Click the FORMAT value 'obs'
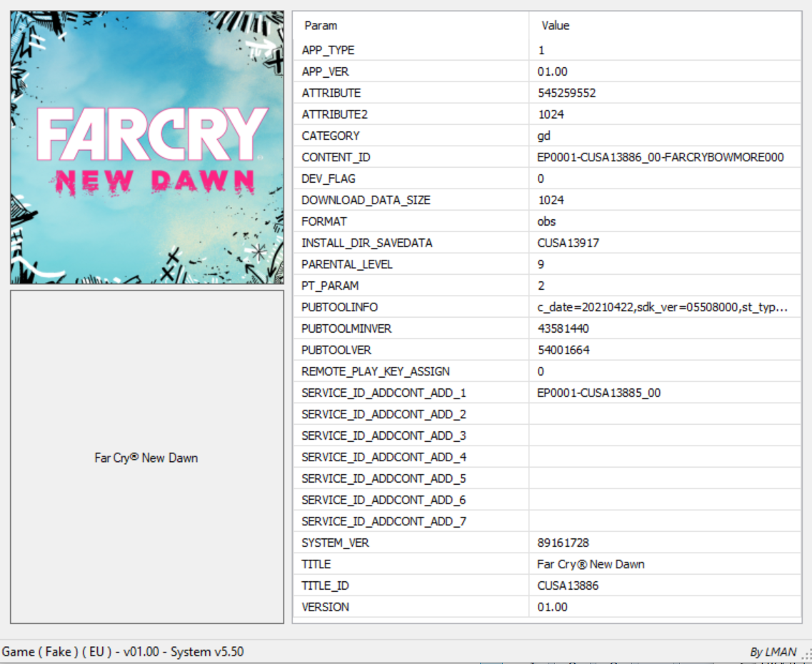The height and width of the screenshot is (664, 812). (x=546, y=221)
